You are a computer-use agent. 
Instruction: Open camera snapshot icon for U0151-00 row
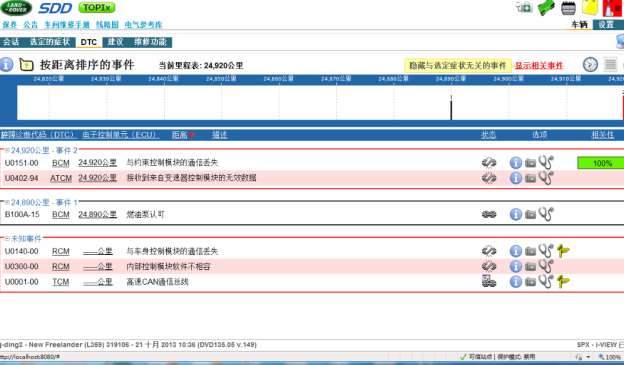[x=530, y=163]
